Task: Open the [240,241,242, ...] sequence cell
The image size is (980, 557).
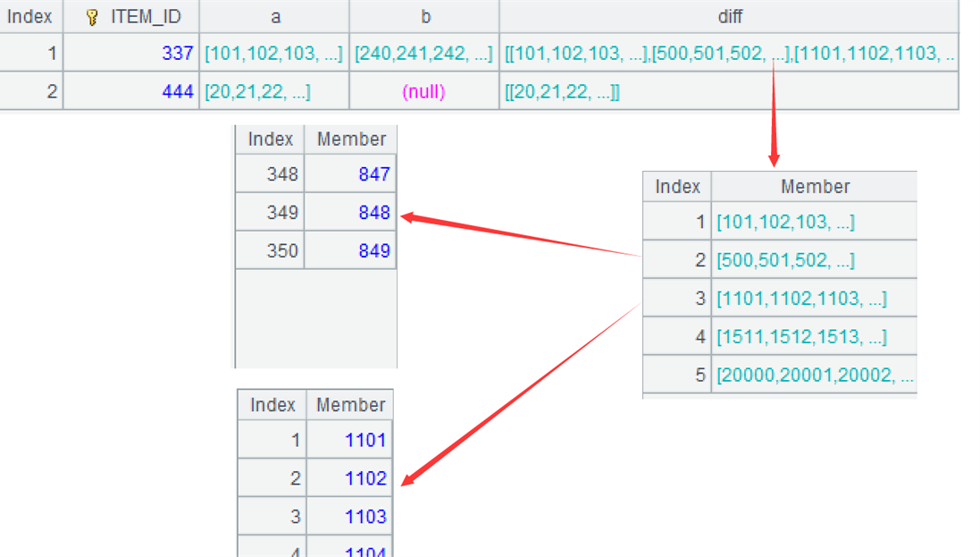Action: pyautogui.click(x=424, y=53)
